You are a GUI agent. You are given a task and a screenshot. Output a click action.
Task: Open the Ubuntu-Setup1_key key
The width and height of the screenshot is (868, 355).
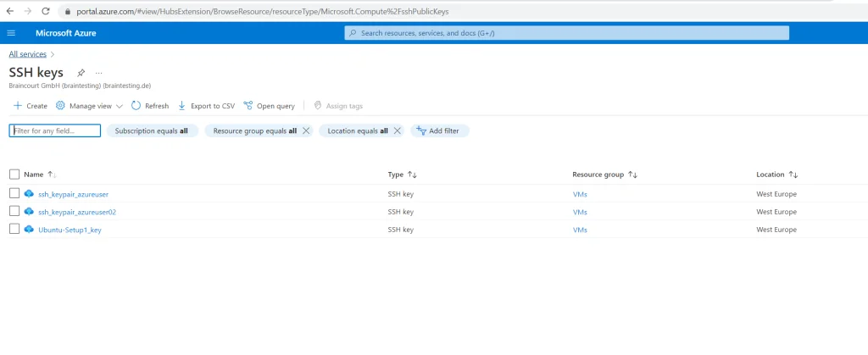[x=70, y=230]
